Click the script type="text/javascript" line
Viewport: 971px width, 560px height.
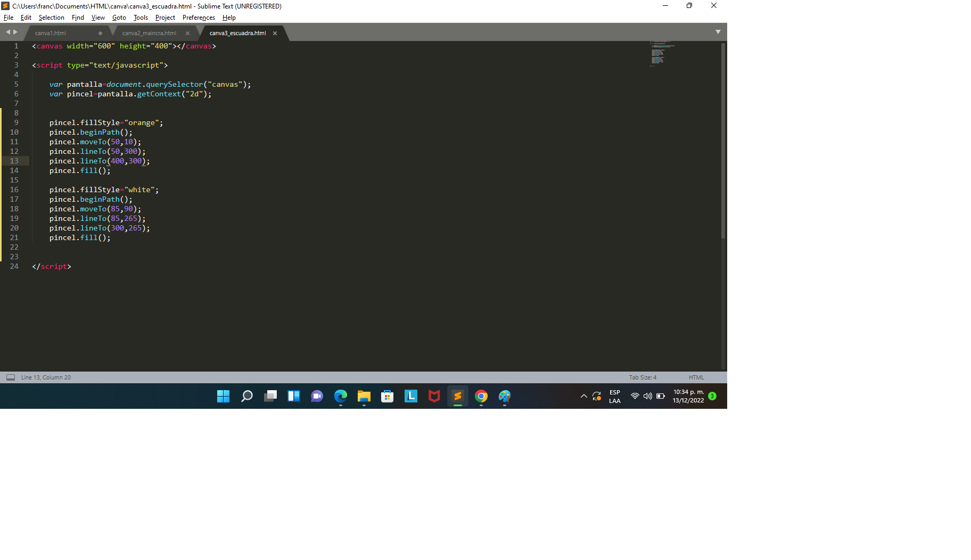100,65
